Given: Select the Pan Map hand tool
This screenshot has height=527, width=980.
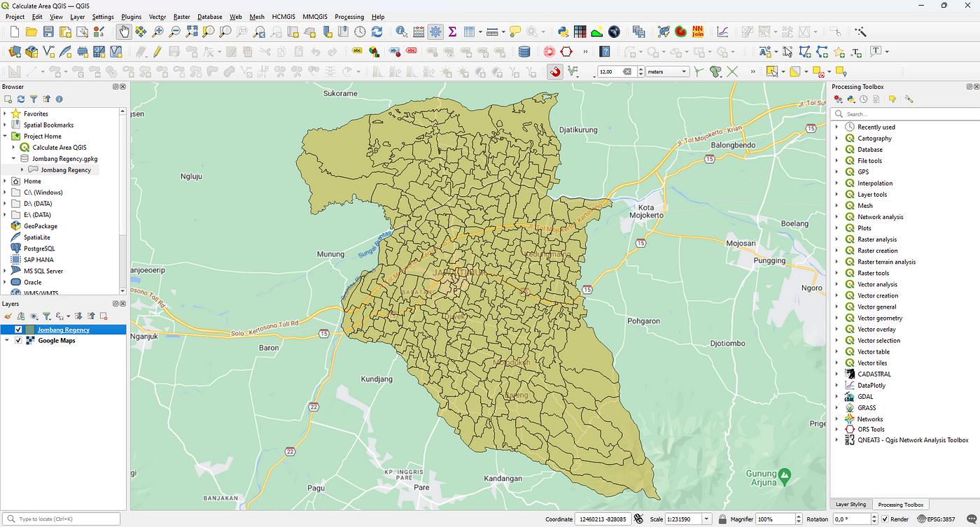Looking at the screenshot, I should tap(123, 31).
